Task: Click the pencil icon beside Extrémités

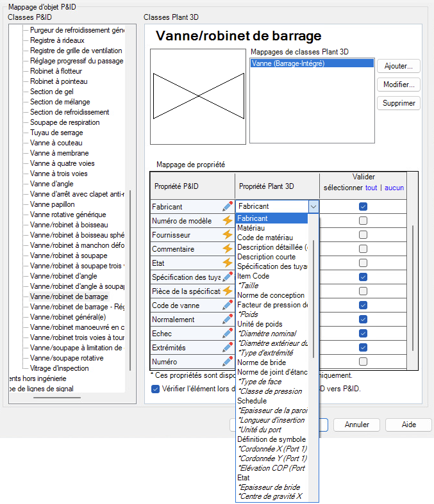Action: point(228,347)
